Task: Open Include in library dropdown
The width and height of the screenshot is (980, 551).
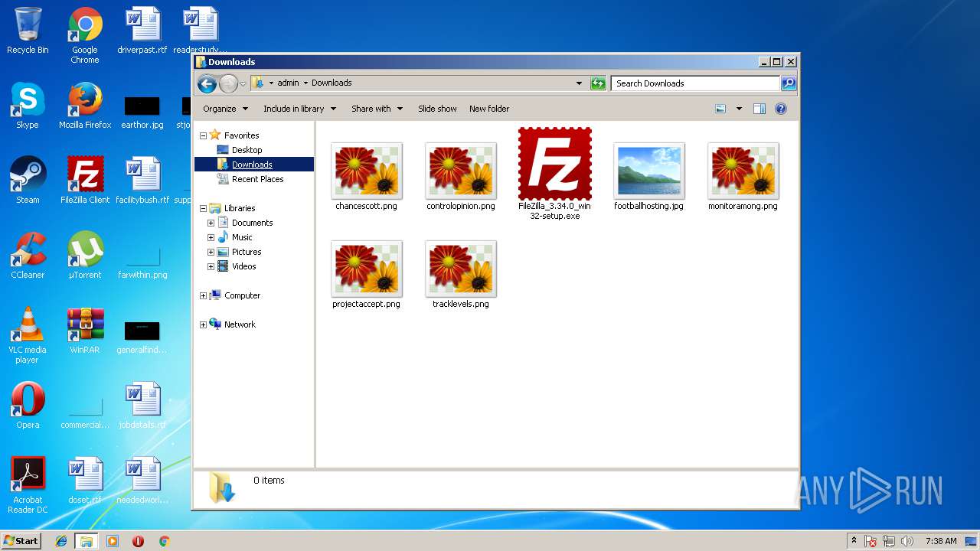Action: (x=299, y=109)
